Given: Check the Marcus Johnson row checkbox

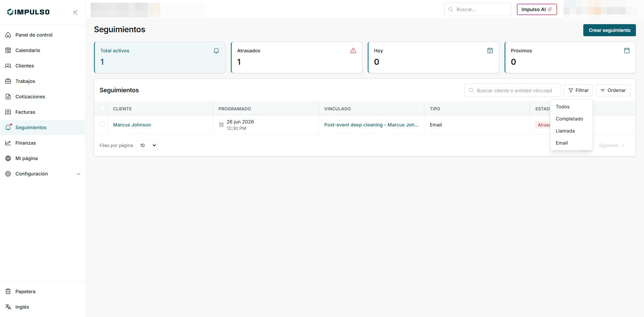Looking at the screenshot, I should coord(102,124).
